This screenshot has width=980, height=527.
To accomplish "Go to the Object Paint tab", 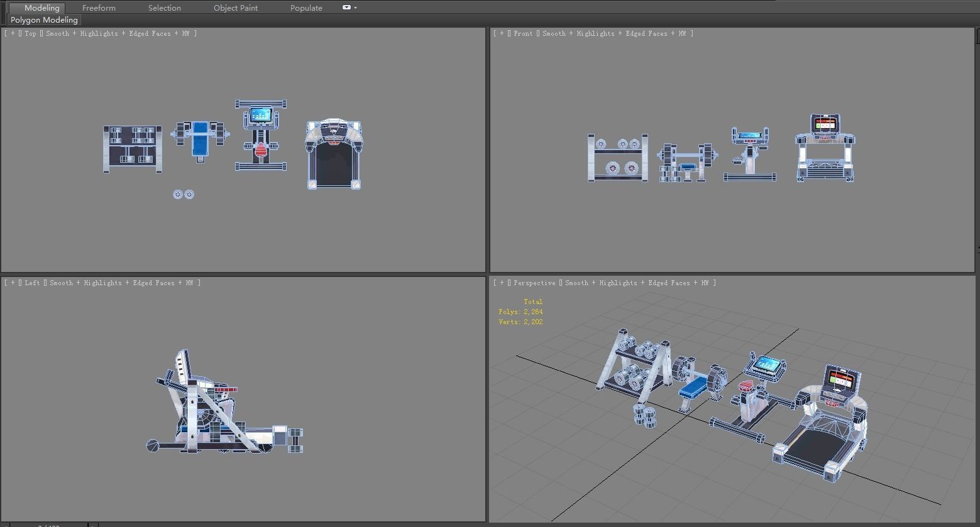I will [236, 8].
